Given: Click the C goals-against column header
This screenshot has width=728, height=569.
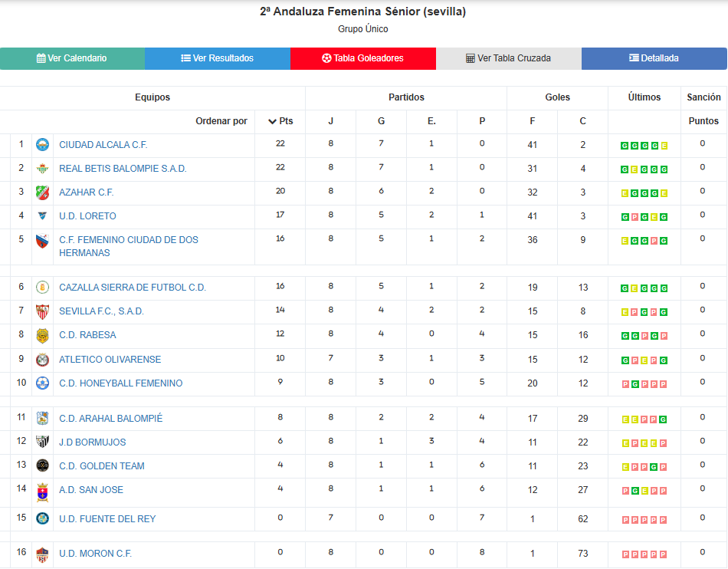Looking at the screenshot, I should 582,121.
